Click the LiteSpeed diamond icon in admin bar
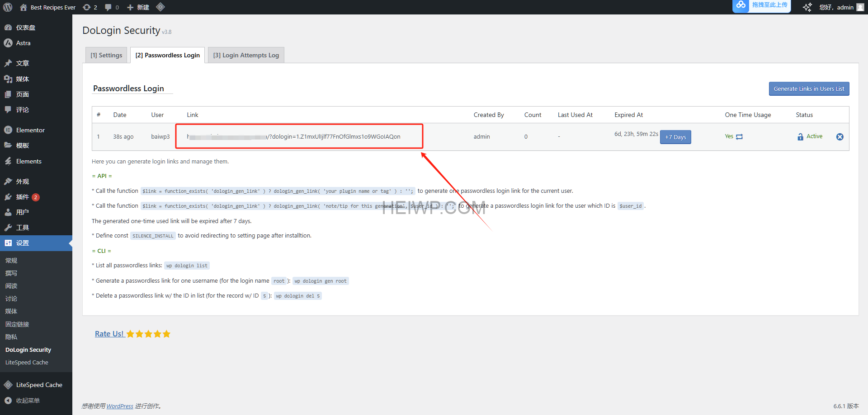The height and width of the screenshot is (415, 868). point(160,7)
